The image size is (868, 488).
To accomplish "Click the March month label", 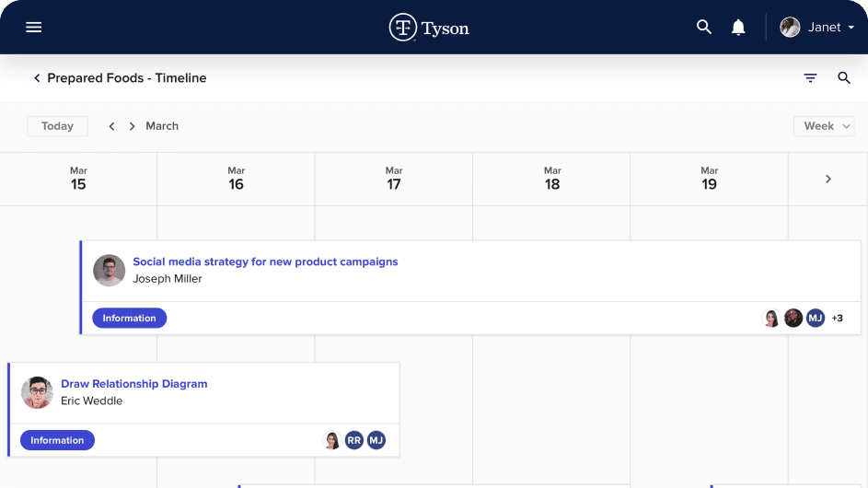I will (162, 126).
